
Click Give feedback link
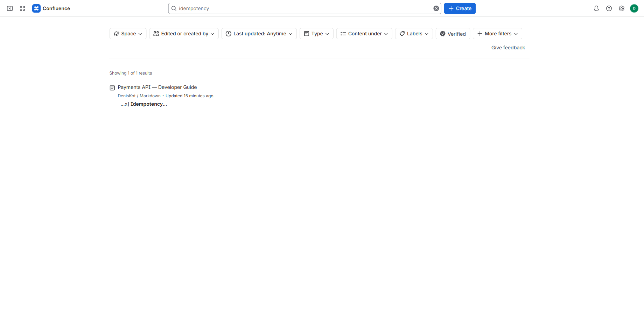pyautogui.click(x=508, y=48)
